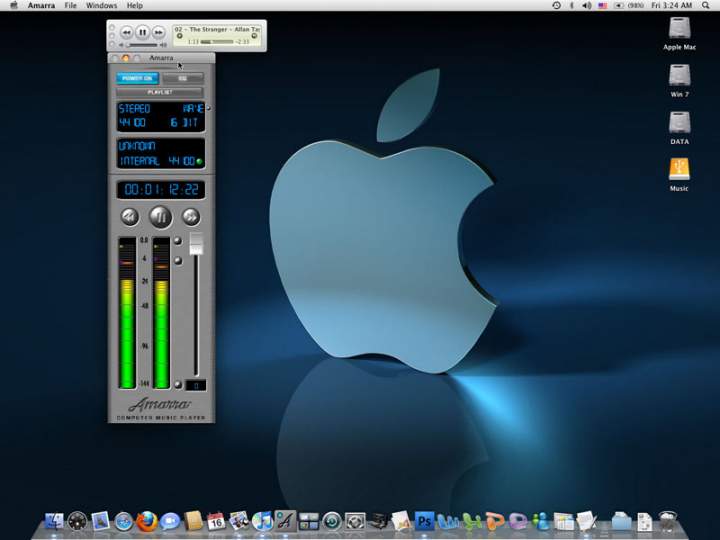Click next track in the iTunes mini player
The width and height of the screenshot is (720, 540).
tap(158, 33)
